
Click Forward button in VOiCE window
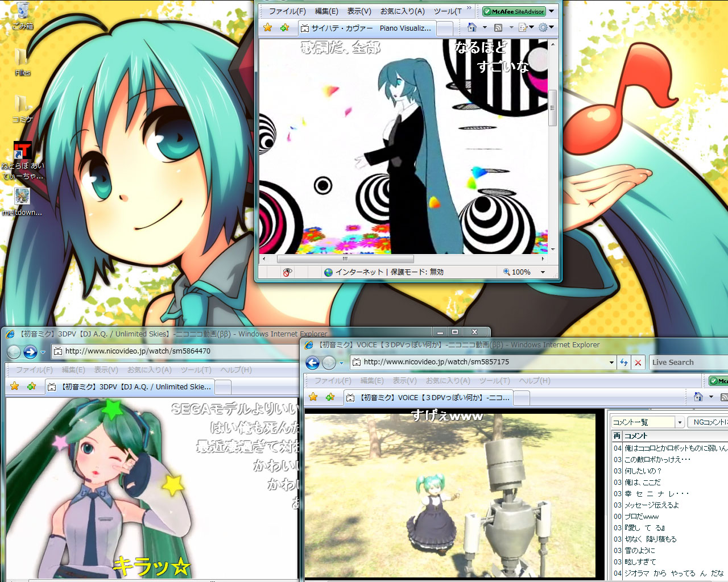point(329,363)
